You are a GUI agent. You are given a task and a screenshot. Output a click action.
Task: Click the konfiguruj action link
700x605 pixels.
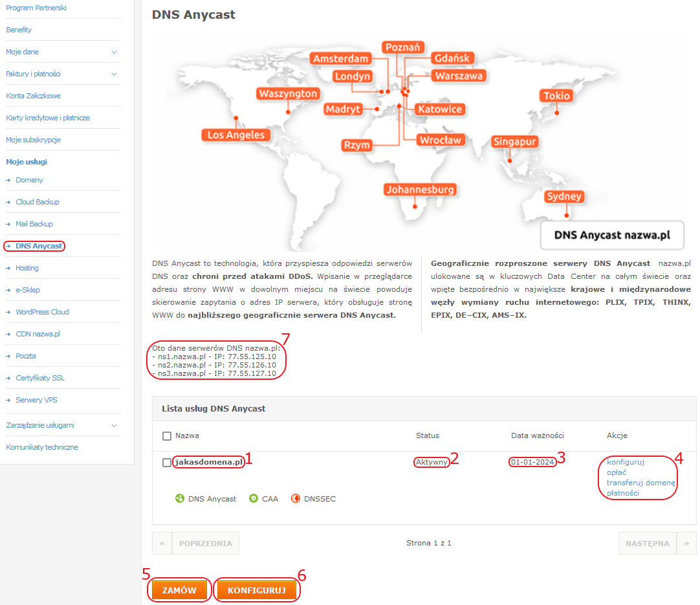click(x=626, y=462)
